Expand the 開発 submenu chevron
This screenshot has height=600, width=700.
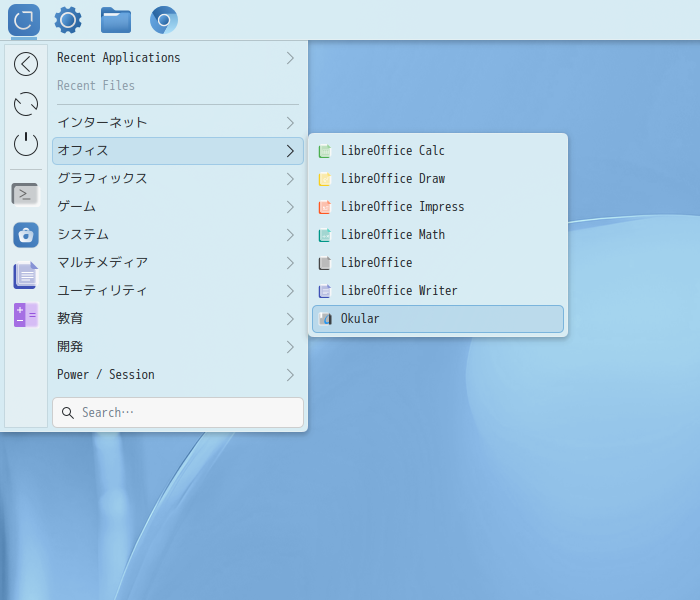click(290, 347)
